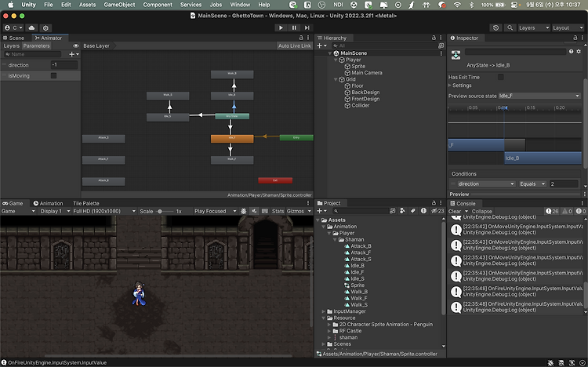The height and width of the screenshot is (367, 588).
Task: Click the Clear button in Console
Action: [455, 211]
